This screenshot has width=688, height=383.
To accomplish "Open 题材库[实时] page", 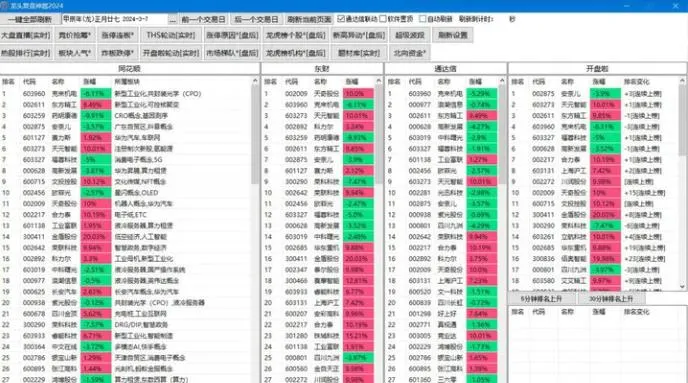I will (x=358, y=53).
